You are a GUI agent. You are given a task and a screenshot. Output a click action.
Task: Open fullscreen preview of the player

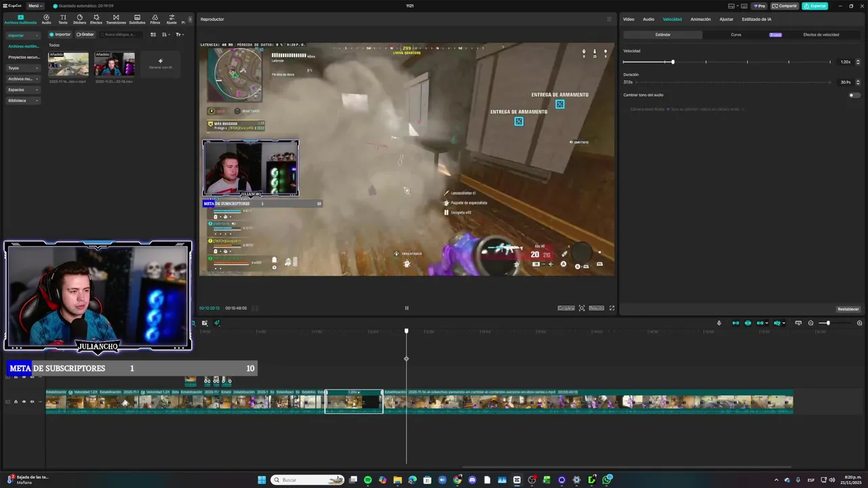612,308
